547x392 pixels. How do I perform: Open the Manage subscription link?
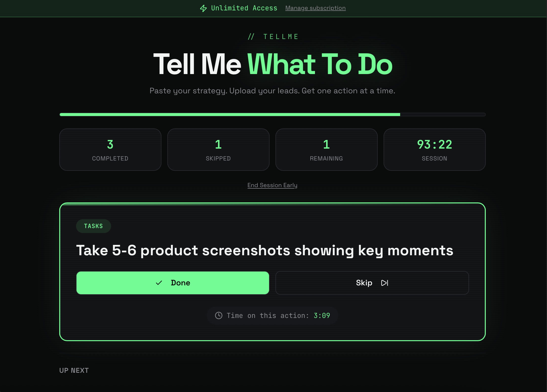pos(315,8)
